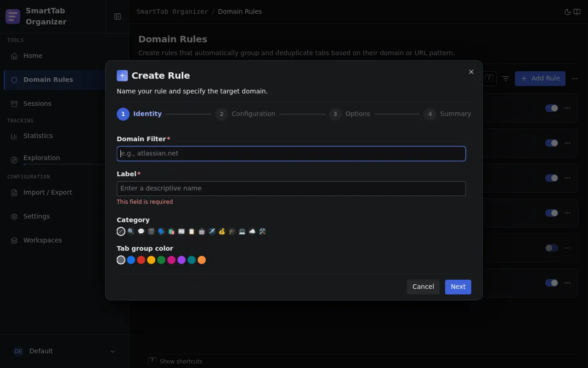Screen dimensions: 588x368
Task: Click the plus icon beside Create Rule title
Action: pos(122,75)
